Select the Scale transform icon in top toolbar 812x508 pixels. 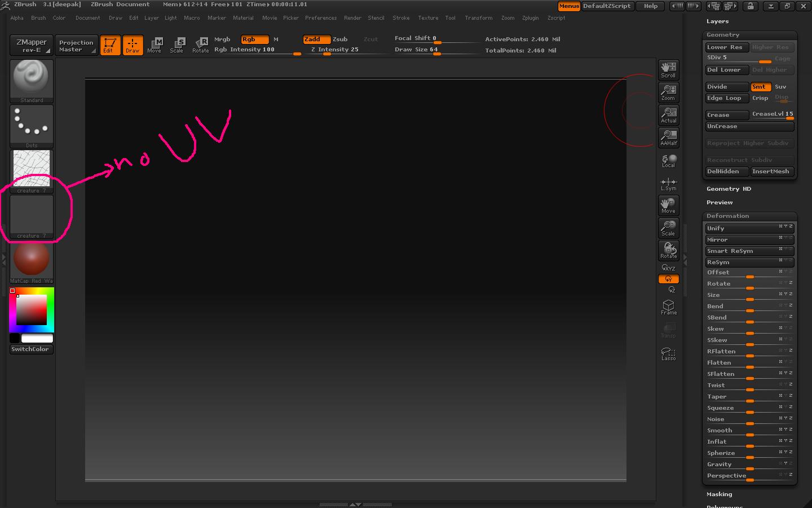click(176, 45)
